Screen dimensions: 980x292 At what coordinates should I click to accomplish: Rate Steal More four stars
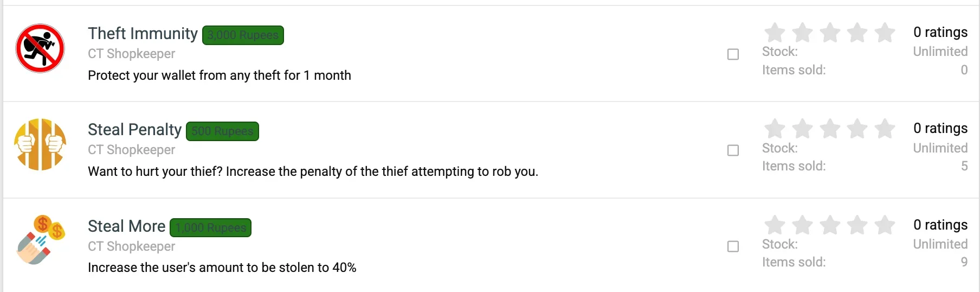coord(857,225)
